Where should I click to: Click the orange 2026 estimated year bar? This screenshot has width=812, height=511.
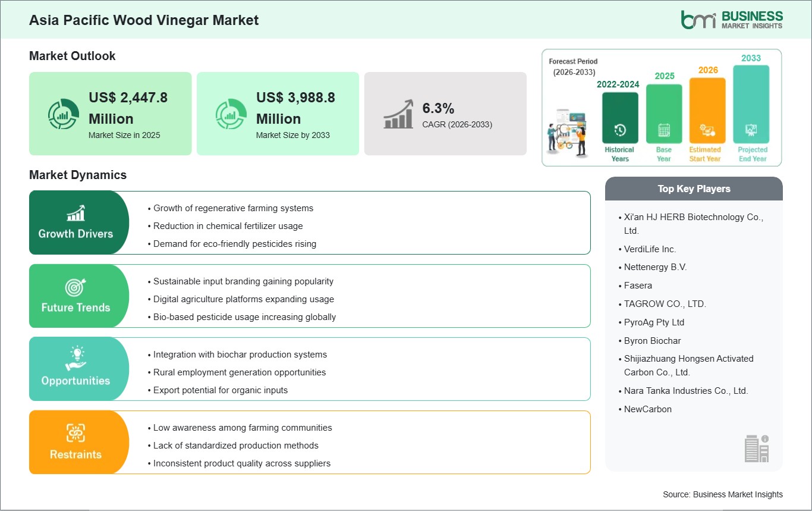coord(707,111)
